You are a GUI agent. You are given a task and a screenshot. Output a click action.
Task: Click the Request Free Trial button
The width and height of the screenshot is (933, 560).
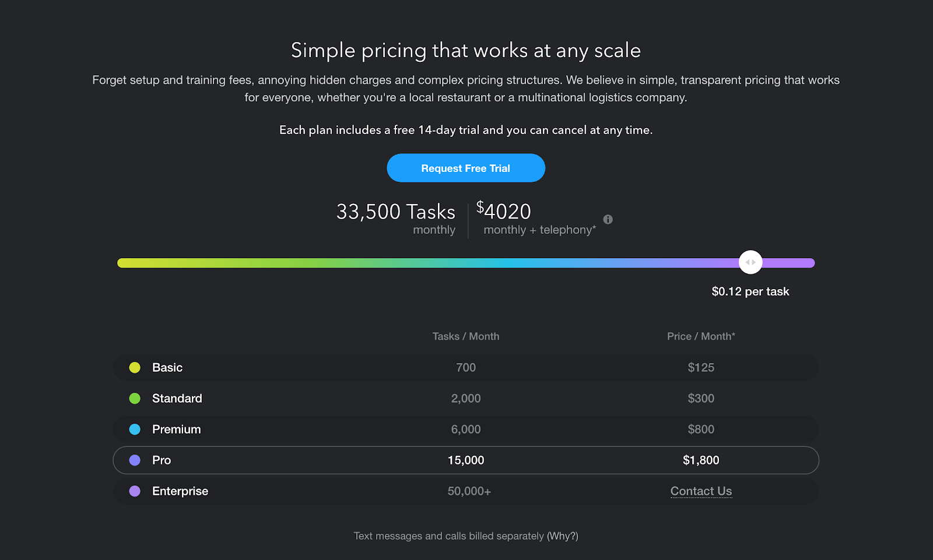pos(465,168)
